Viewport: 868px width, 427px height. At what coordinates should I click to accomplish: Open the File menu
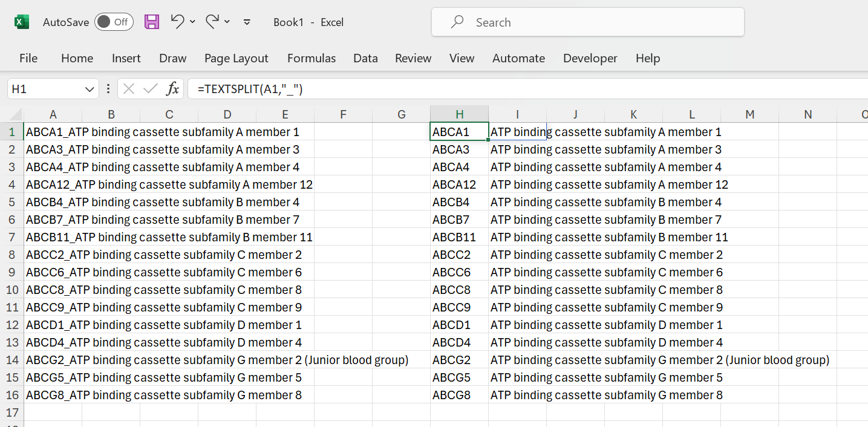(28, 59)
